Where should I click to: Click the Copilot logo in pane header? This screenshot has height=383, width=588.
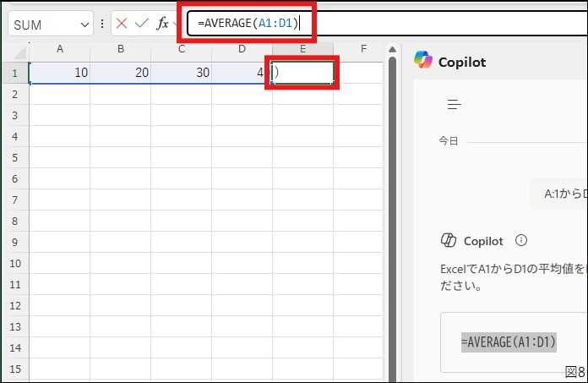click(x=423, y=61)
